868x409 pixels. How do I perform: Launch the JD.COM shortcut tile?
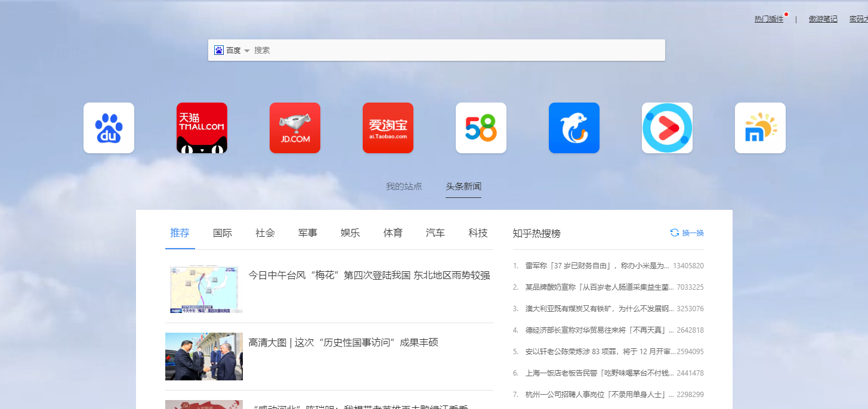coord(295,128)
